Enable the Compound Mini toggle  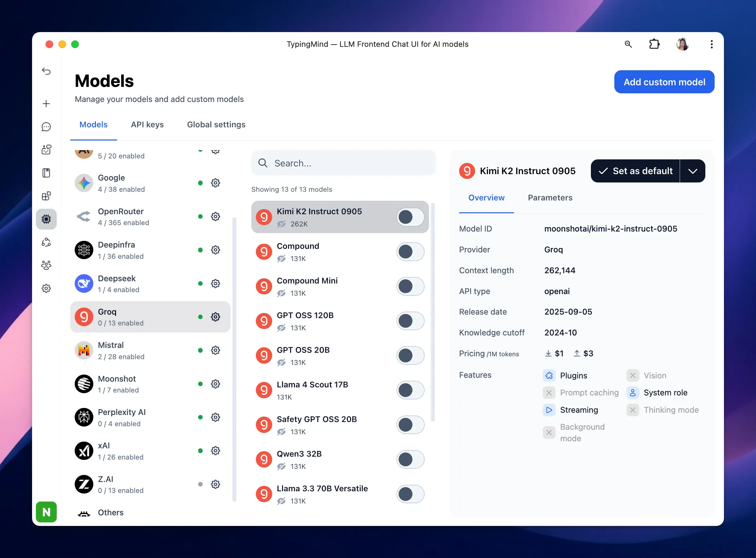coord(410,286)
